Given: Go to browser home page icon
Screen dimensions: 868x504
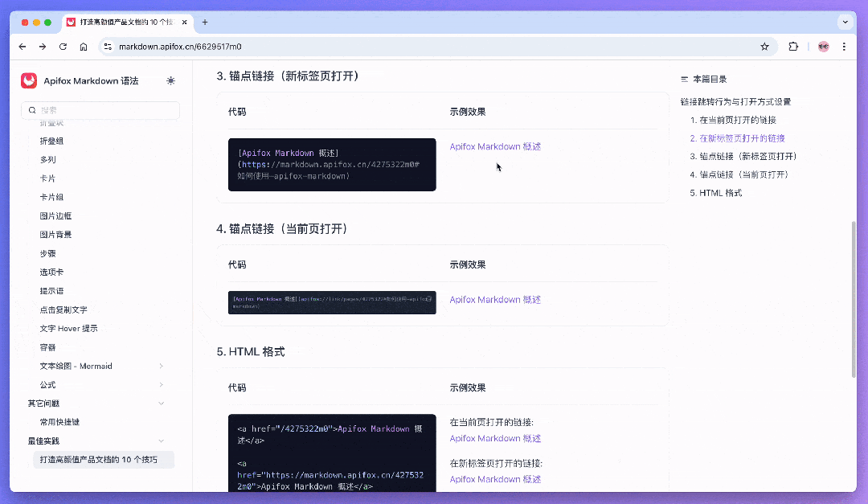Looking at the screenshot, I should pos(84,47).
